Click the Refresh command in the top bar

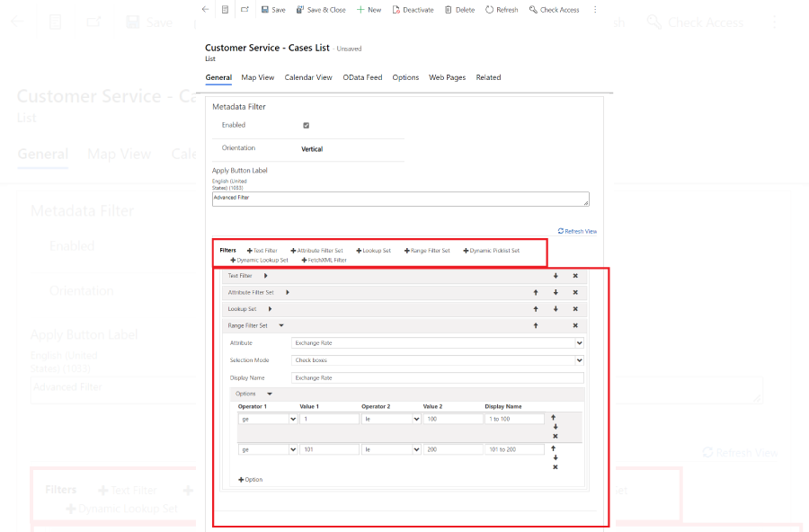pyautogui.click(x=502, y=10)
